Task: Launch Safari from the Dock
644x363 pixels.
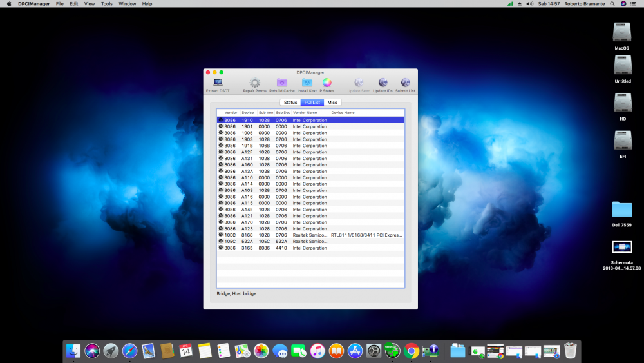Action: click(x=129, y=351)
